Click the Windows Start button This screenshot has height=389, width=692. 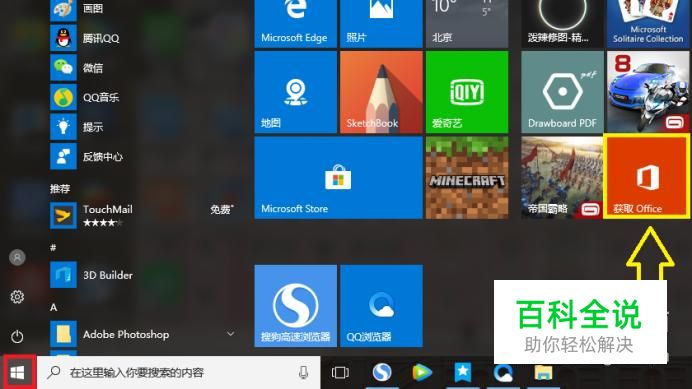(18, 373)
